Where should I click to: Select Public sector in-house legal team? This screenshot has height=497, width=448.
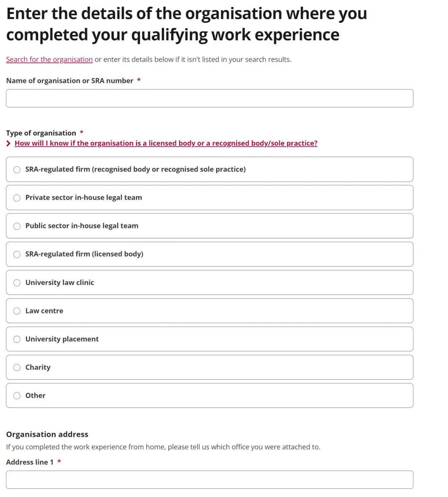(x=17, y=226)
